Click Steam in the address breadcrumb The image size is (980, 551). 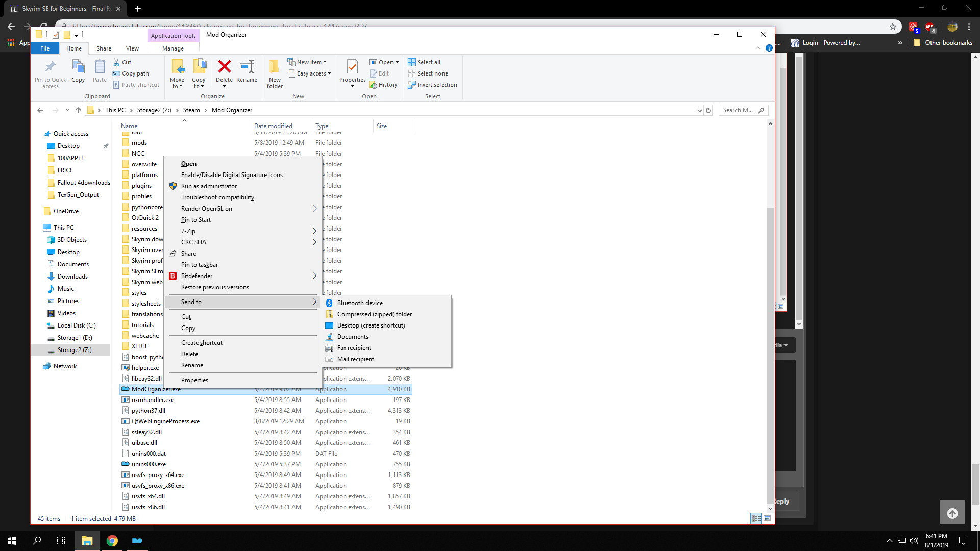(191, 110)
